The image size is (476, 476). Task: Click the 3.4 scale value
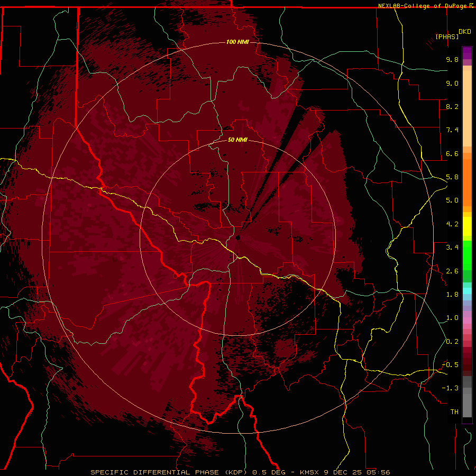click(x=452, y=248)
